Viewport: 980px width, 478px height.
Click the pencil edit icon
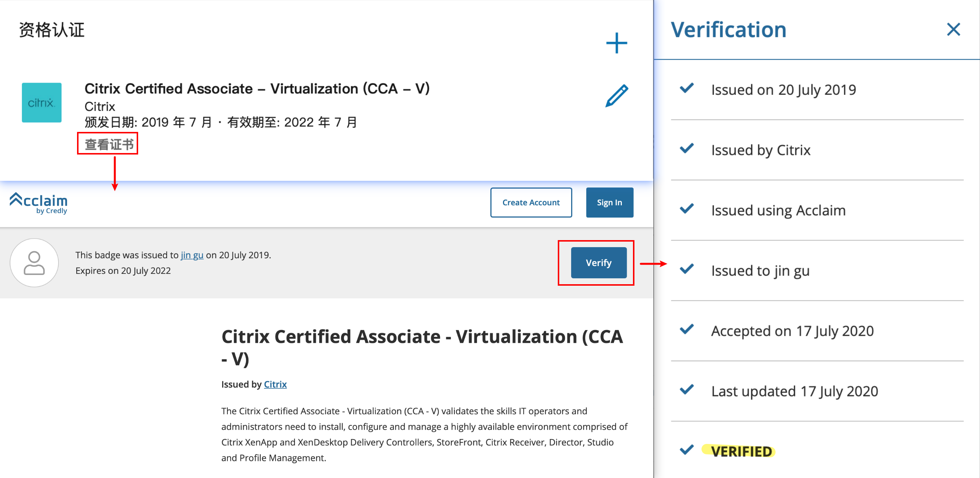pos(616,96)
